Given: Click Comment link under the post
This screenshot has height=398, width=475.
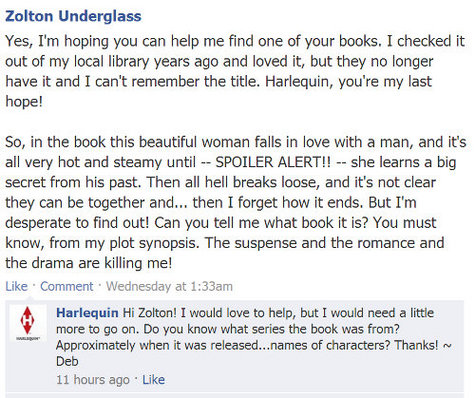Looking at the screenshot, I should coord(67,286).
